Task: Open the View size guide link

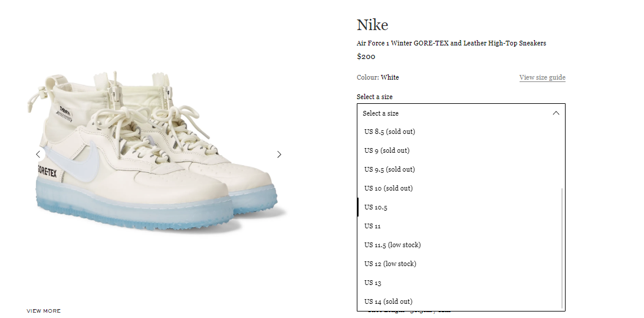Action: (x=542, y=77)
